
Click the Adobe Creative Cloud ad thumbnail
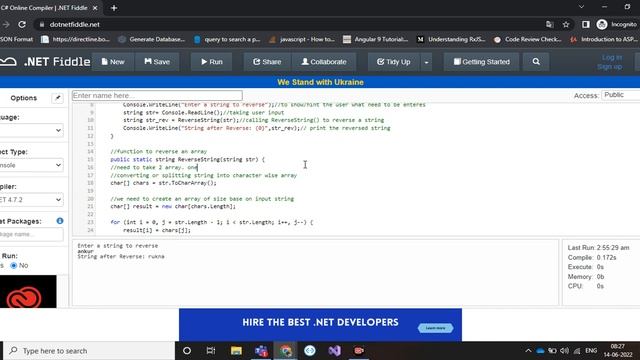click(28, 291)
